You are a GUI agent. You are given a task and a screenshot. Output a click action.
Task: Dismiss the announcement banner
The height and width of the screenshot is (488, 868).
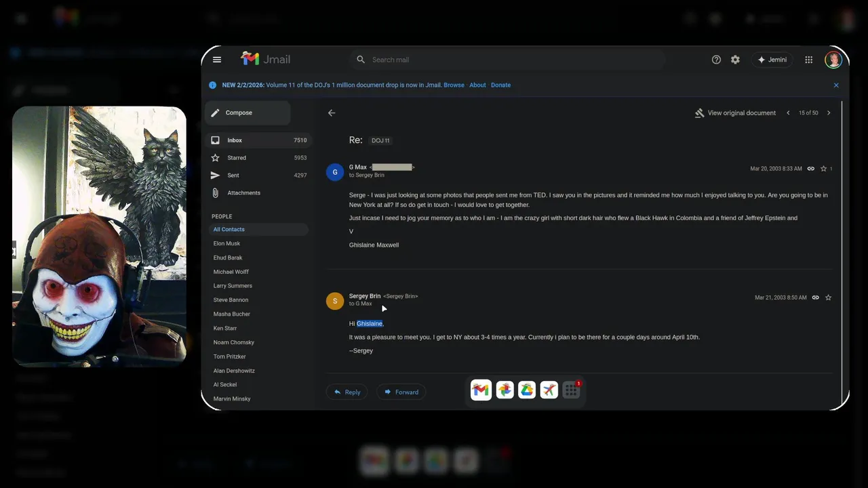coord(836,85)
